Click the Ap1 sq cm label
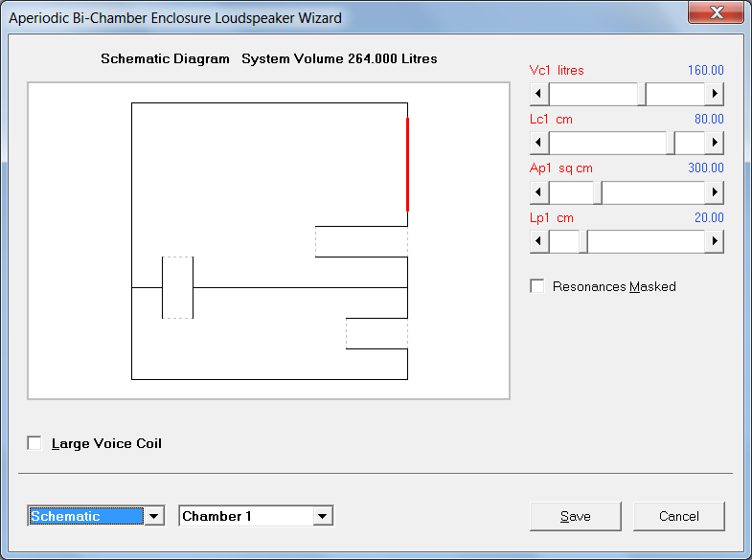This screenshot has width=752, height=560. tap(561, 168)
